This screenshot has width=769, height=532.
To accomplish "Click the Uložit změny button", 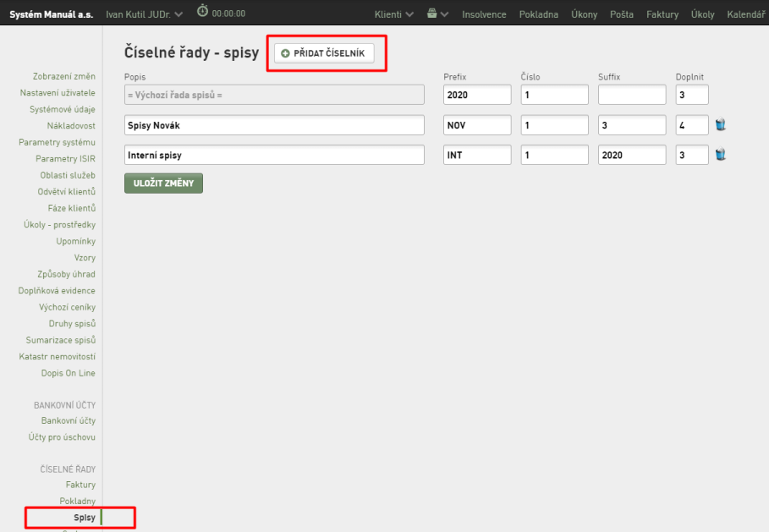I will 163,184.
